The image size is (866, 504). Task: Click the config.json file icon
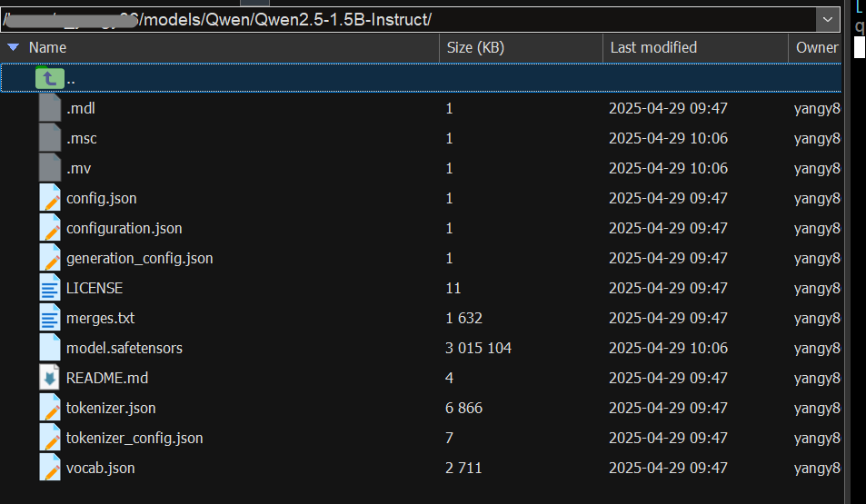tap(50, 197)
